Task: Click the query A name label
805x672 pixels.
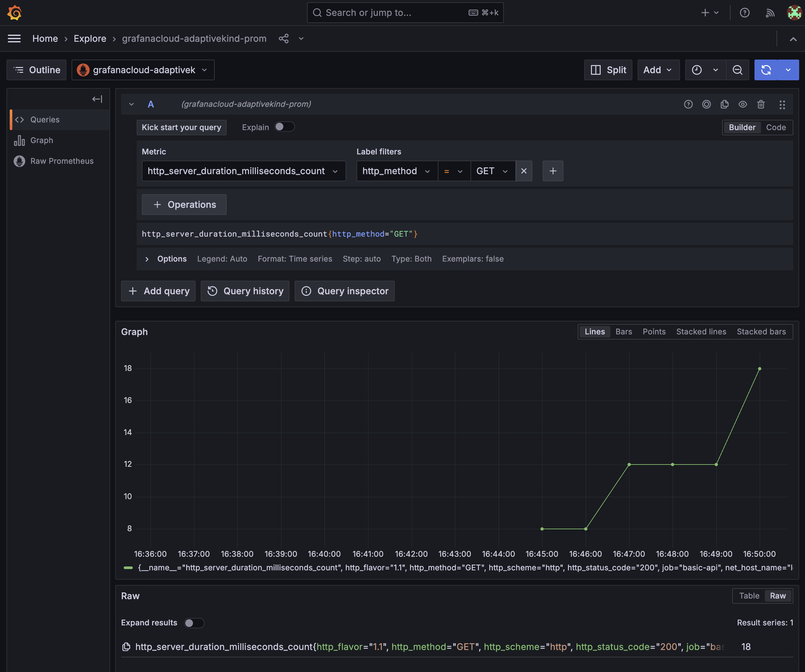Action: coord(151,104)
